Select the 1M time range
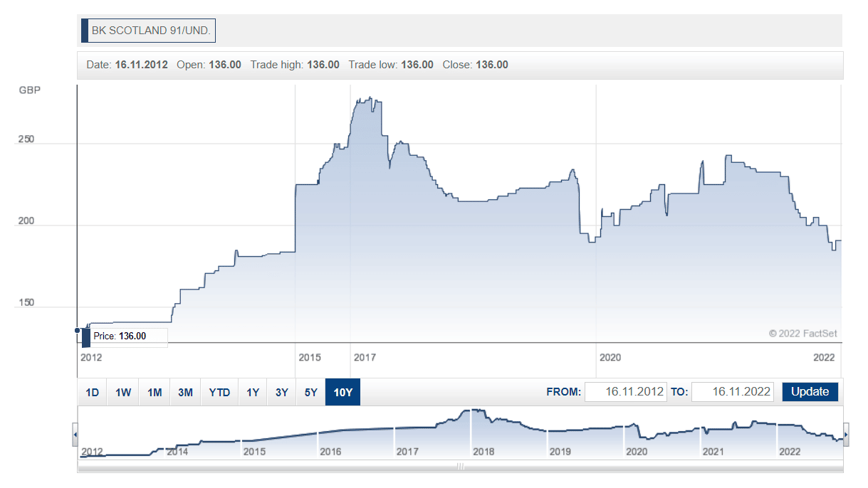 (154, 392)
